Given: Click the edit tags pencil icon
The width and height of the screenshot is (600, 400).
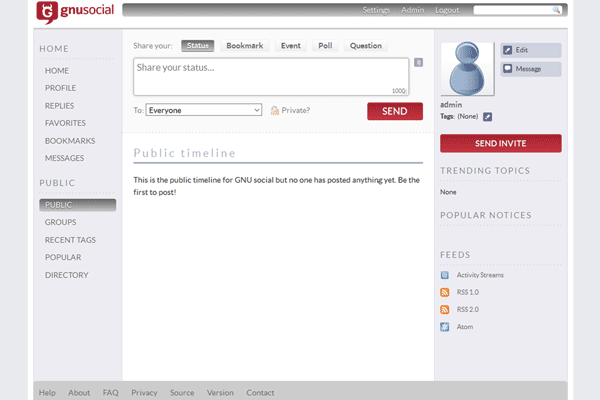Looking at the screenshot, I should (488, 116).
